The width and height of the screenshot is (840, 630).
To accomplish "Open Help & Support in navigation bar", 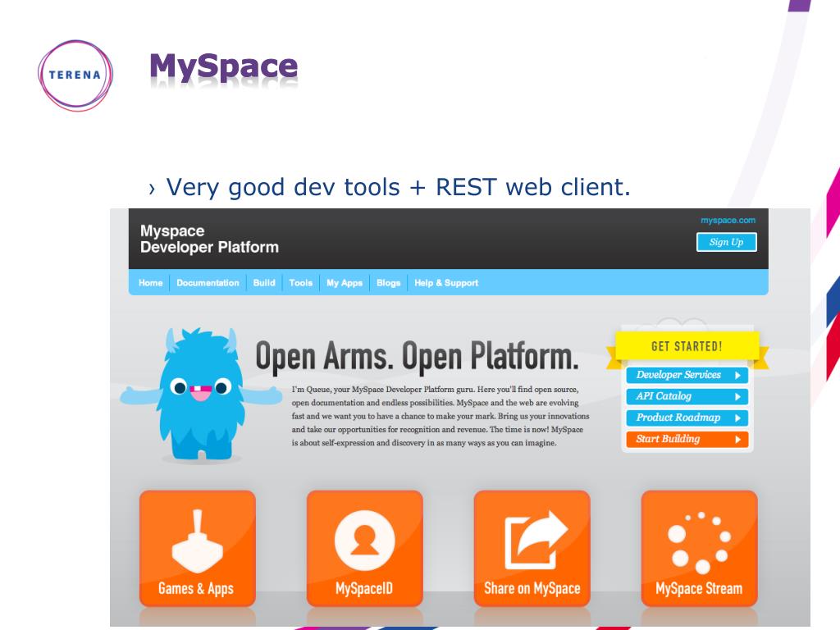I will click(446, 283).
